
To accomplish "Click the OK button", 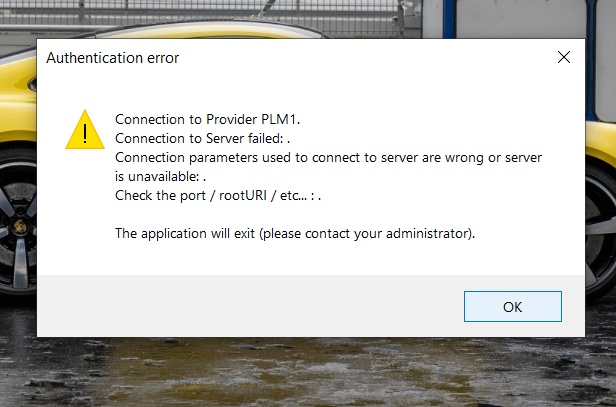I will [x=512, y=306].
